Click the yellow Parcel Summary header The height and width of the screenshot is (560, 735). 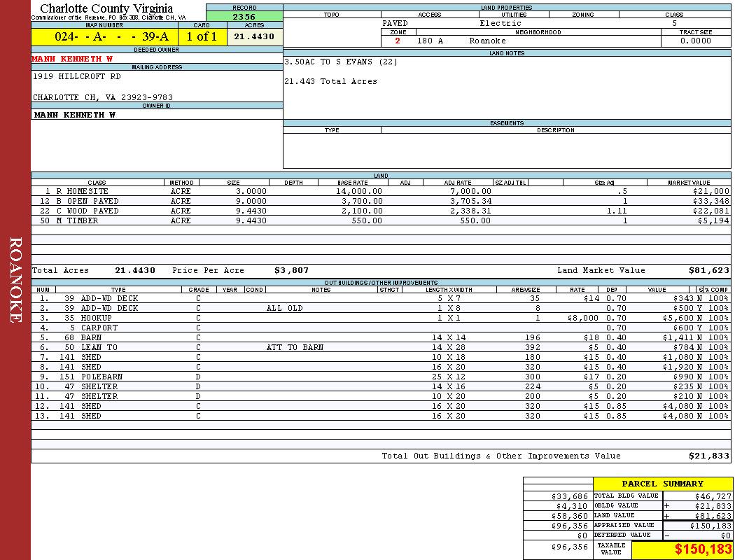(x=662, y=484)
